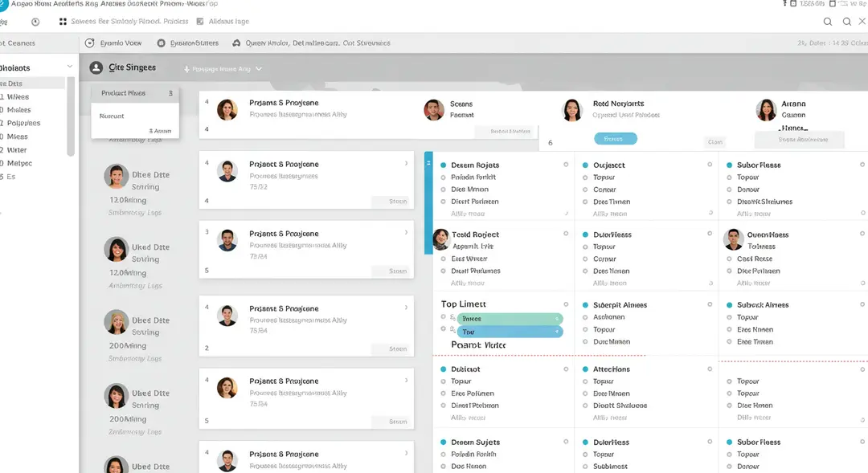Open "Wirter" in the left sidebar
Viewport: 868px width, 473px height.
click(17, 150)
